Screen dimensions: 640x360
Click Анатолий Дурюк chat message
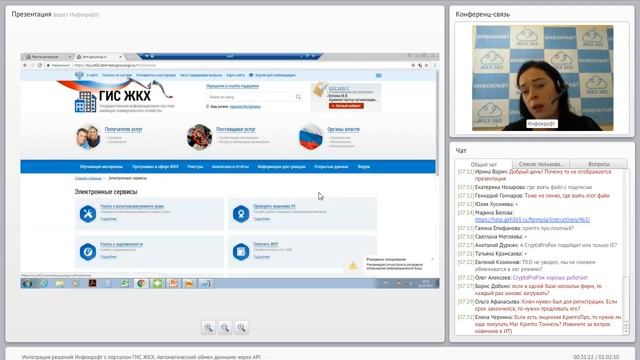tap(537, 245)
